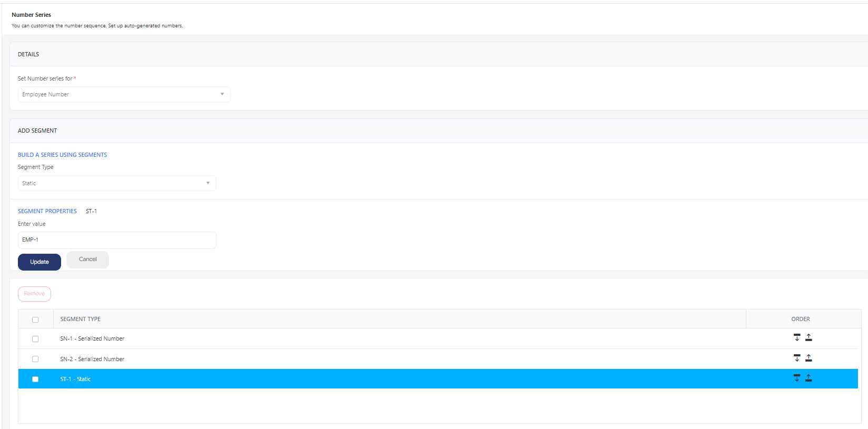This screenshot has width=868, height=429.
Task: Click the Remove button
Action: click(x=34, y=294)
